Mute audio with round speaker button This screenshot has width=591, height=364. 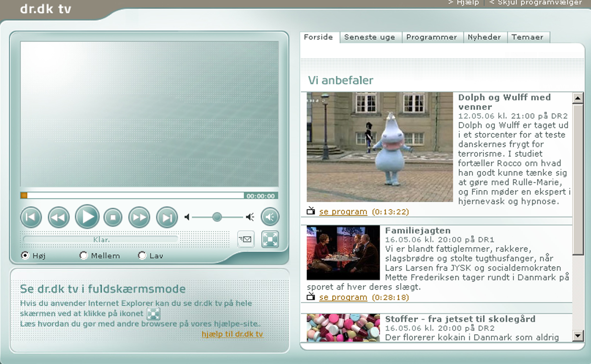(270, 217)
